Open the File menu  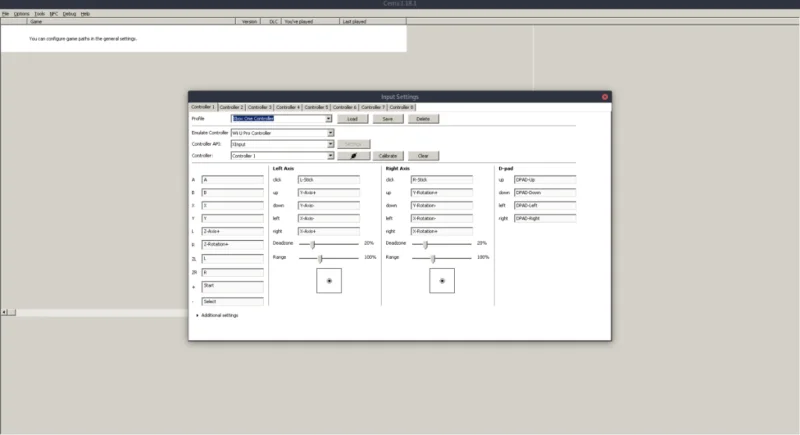[x=6, y=14]
